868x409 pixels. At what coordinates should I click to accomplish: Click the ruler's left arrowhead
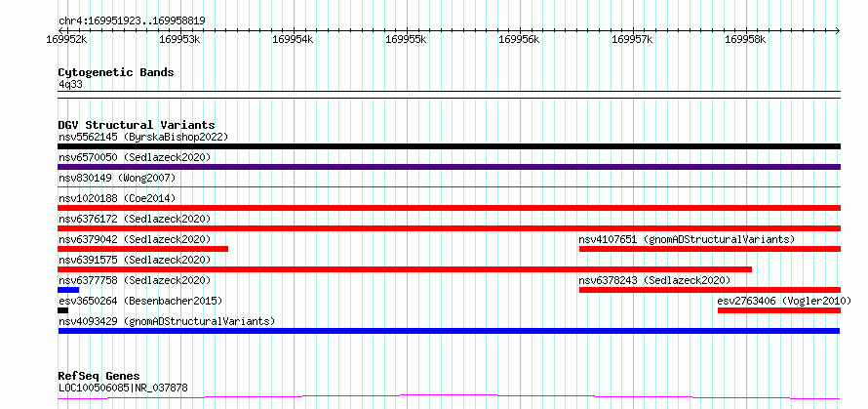pos(60,30)
